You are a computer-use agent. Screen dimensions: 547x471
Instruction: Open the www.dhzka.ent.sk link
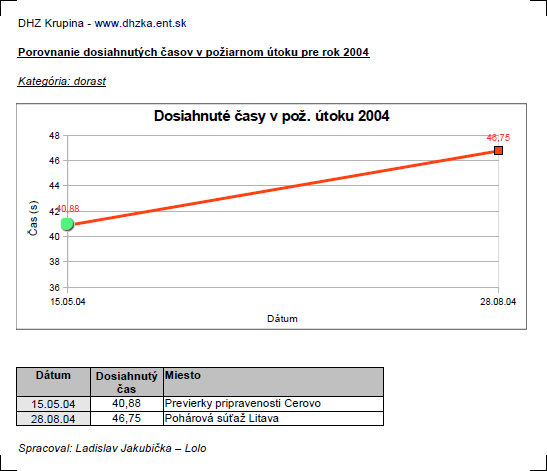140,23
